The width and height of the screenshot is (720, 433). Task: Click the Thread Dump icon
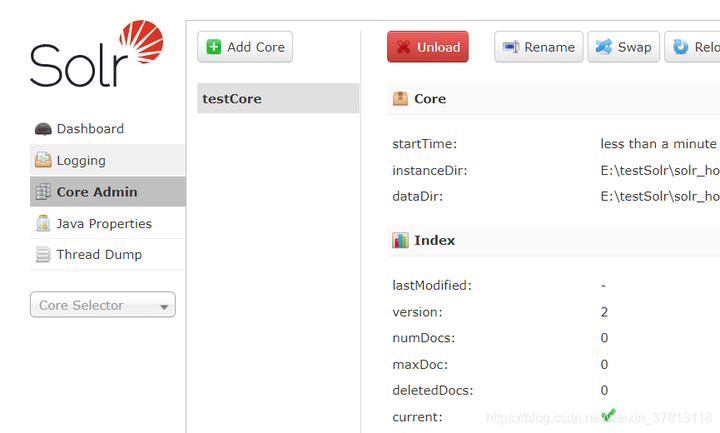[43, 255]
